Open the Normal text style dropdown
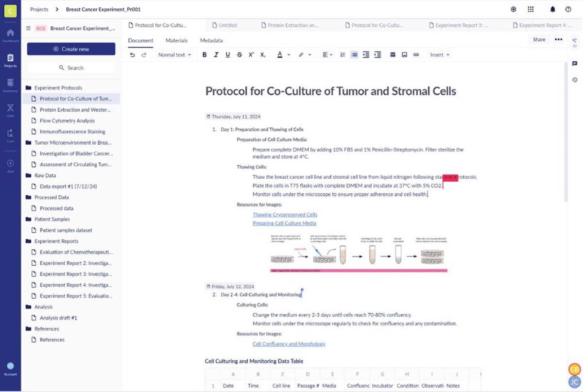Image resolution: width=583 pixels, height=392 pixels. tap(174, 54)
